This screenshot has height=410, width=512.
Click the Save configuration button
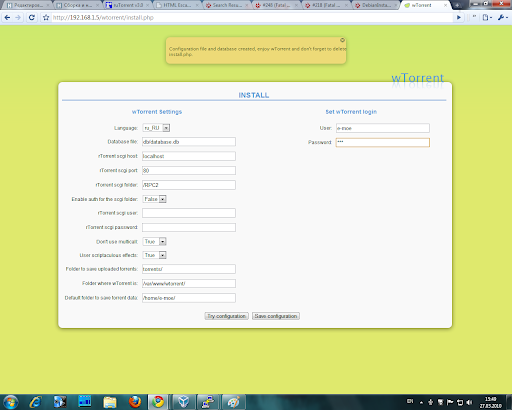[x=276, y=316]
